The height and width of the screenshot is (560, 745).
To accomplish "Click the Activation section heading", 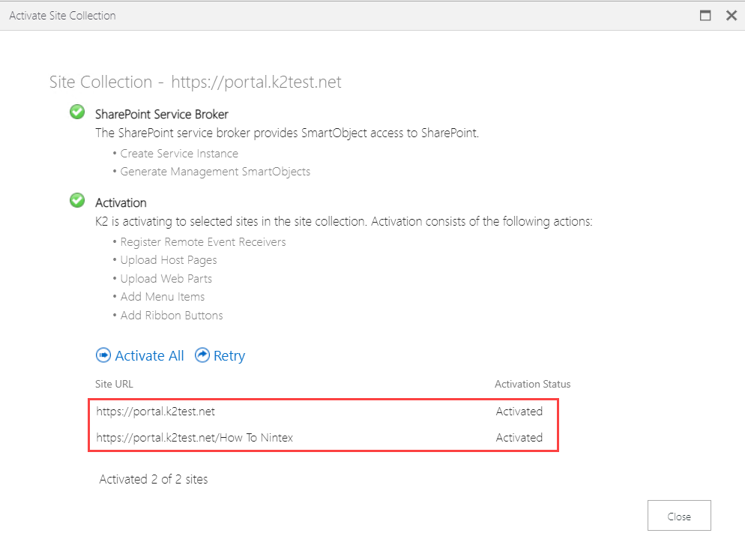I will click(121, 203).
